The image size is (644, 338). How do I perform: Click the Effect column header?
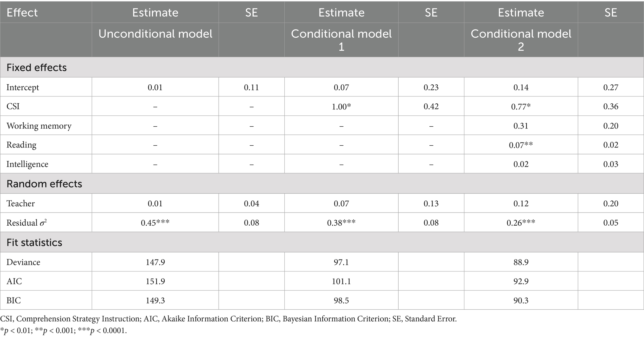[x=22, y=12]
